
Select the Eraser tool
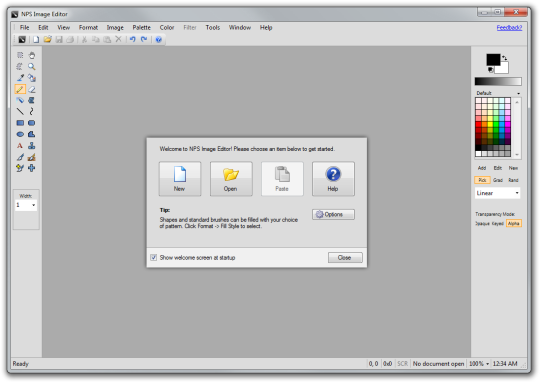coord(32,89)
